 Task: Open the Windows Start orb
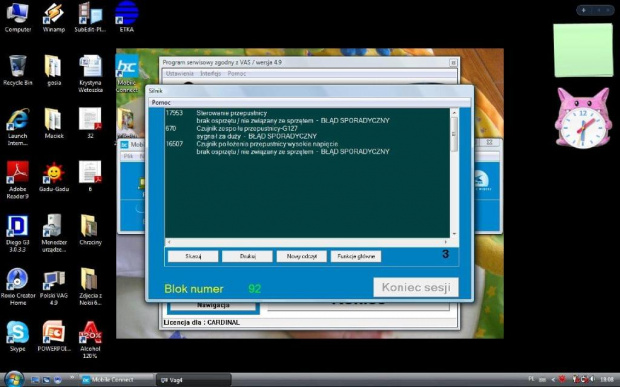click(x=14, y=379)
